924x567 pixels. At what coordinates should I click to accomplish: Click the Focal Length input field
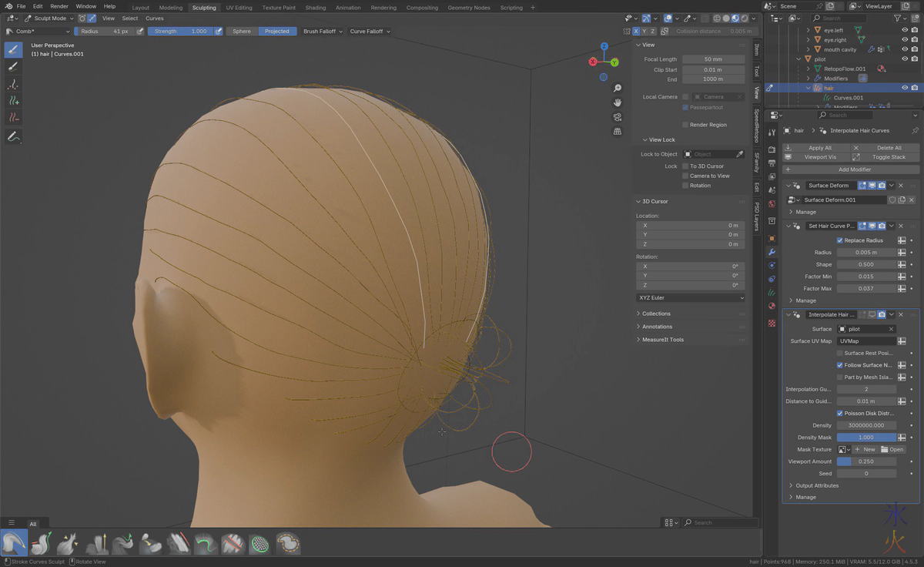[713, 59]
